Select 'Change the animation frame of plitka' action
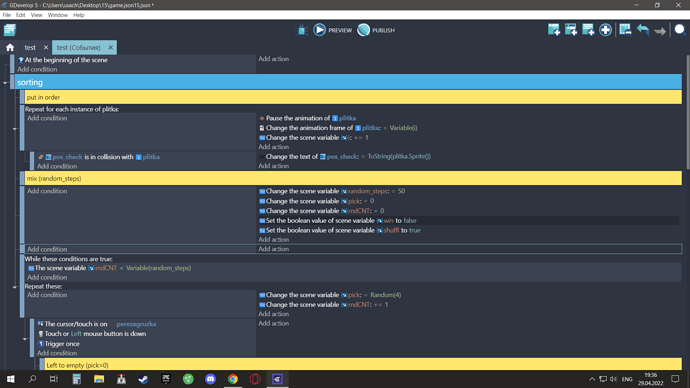The image size is (690, 388). 338,128
